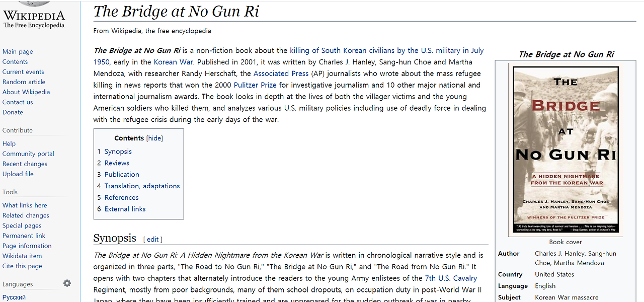Open Wikidata item
This screenshot has height=302, width=644.
[22, 256]
